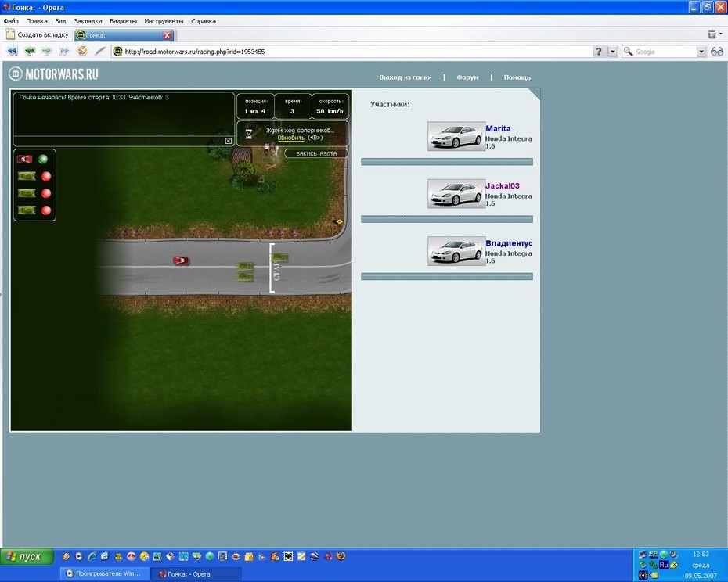
Task: Close the race chat log with the small X box
Action: pyautogui.click(x=229, y=141)
